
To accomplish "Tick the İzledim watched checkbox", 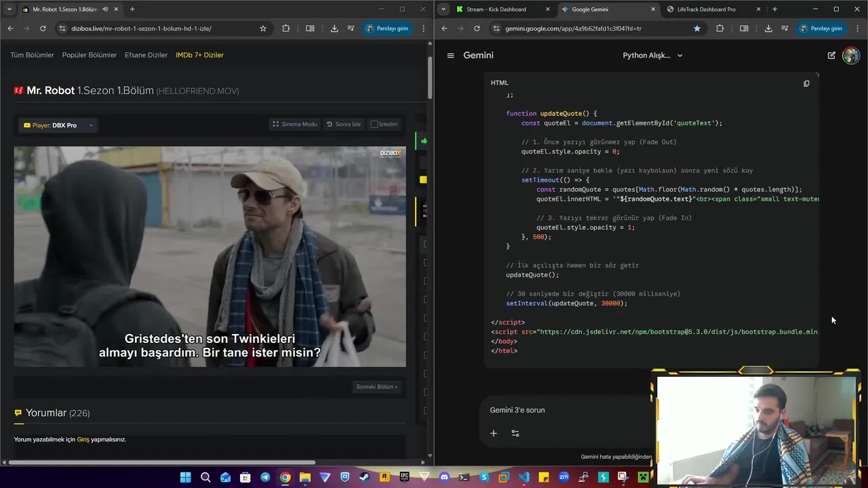I will click(x=374, y=124).
